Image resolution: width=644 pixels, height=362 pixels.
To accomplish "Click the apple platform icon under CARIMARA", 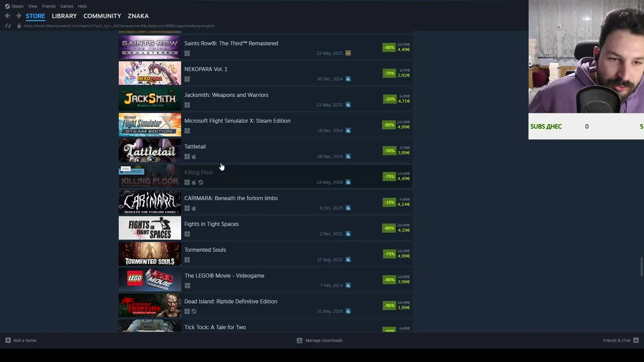I will (194, 208).
